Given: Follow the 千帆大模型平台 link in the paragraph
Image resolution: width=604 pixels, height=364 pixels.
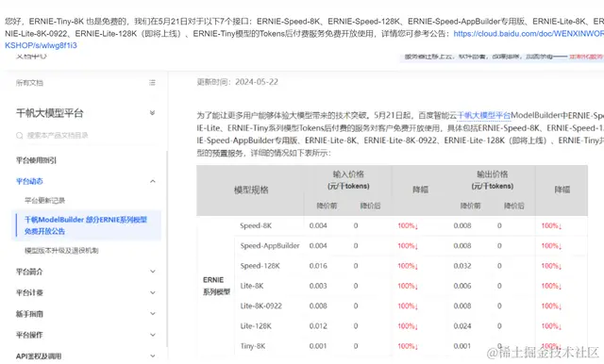Looking at the screenshot, I should 484,115.
